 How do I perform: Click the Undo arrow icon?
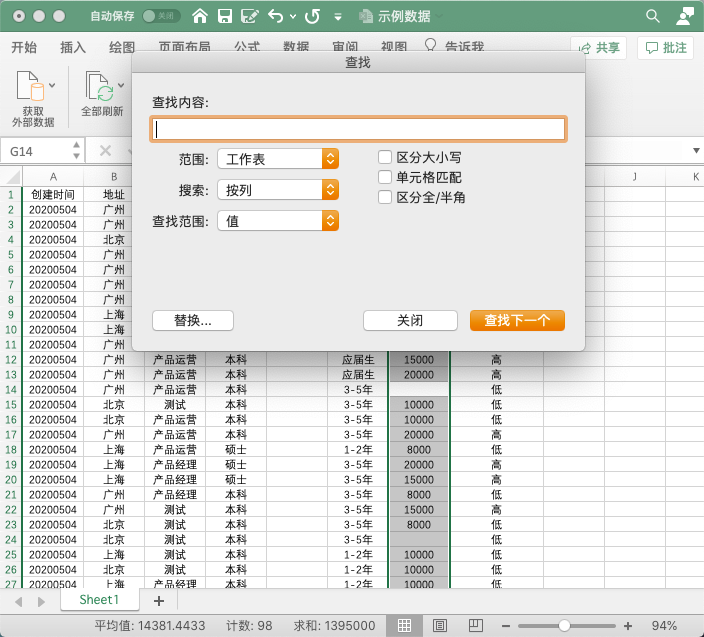point(275,16)
